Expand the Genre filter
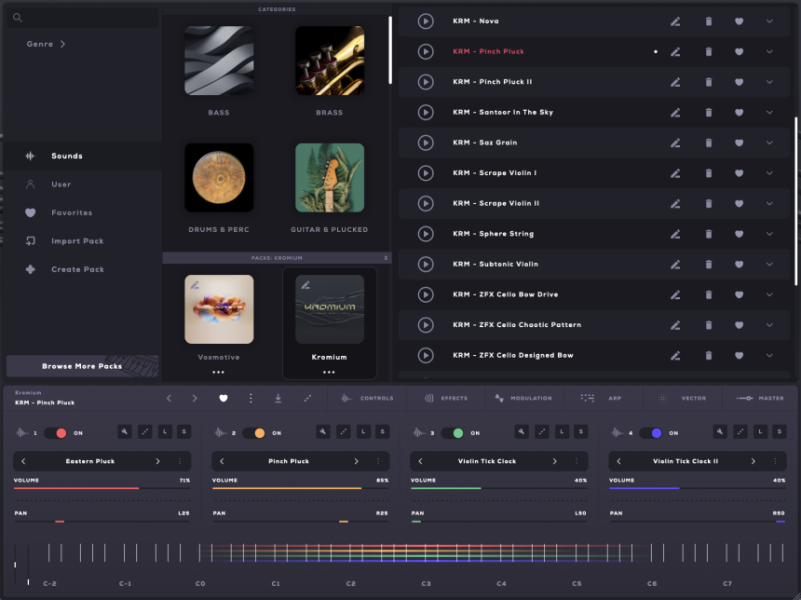The width and height of the screenshot is (801, 600). (42, 44)
